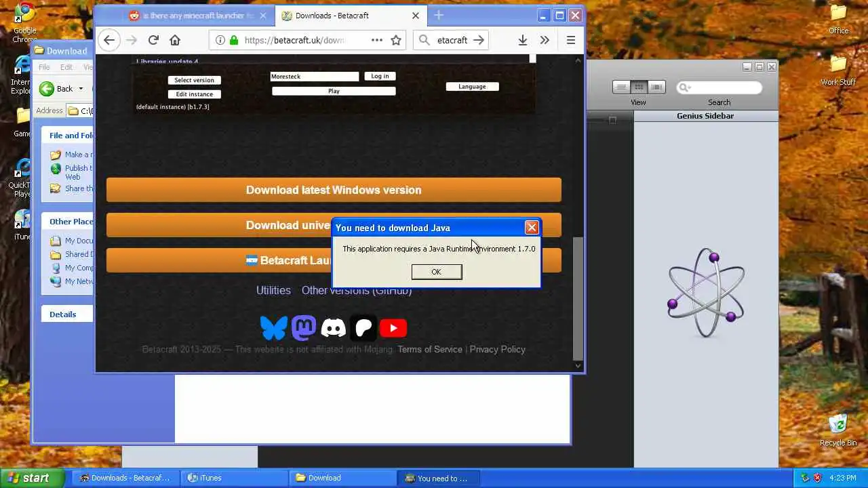The width and height of the screenshot is (868, 488).
Task: Open the Recycle Bin desktop icon
Action: tap(838, 430)
